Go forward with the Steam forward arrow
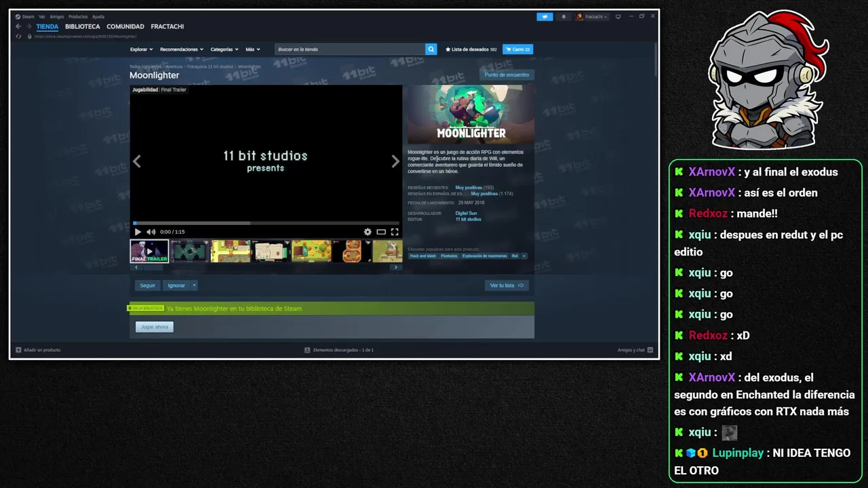868x488 pixels. pyautogui.click(x=28, y=26)
